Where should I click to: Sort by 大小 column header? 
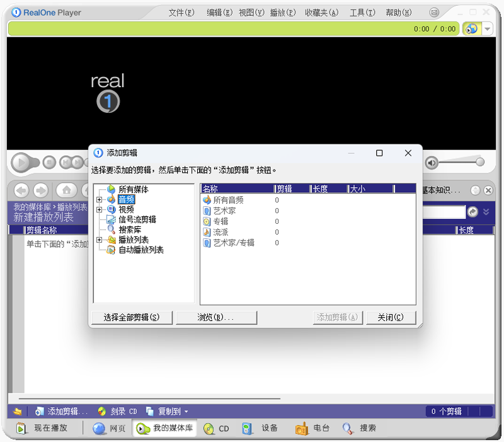[371, 189]
